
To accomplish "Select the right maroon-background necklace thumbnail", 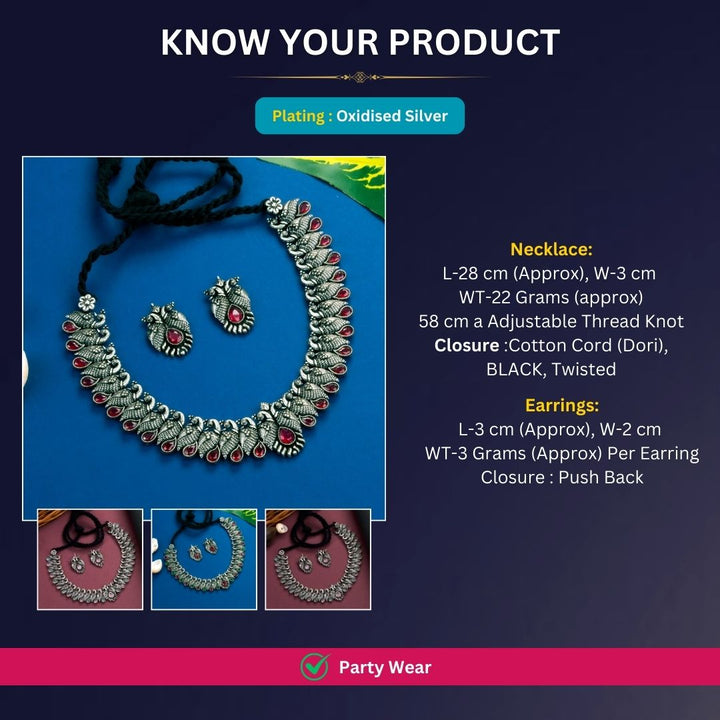I will pyautogui.click(x=318, y=559).
